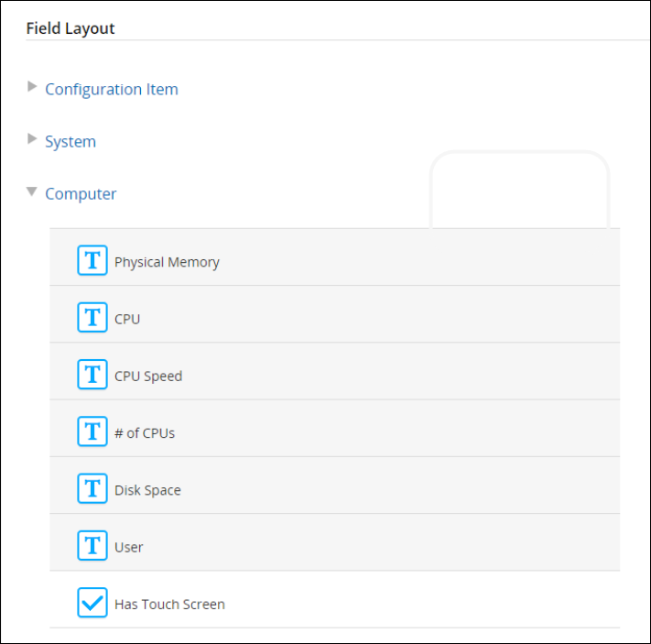Expand the Configuration Item section arrow

pyautogui.click(x=33, y=88)
